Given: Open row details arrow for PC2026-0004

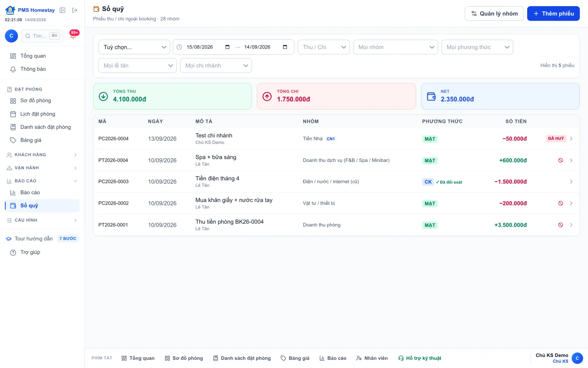Looking at the screenshot, I should click(571, 139).
